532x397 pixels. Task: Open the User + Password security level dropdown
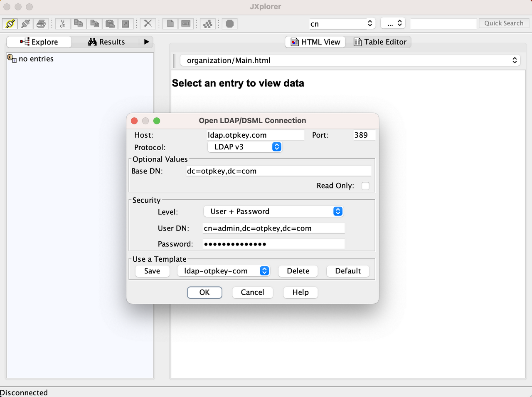(273, 211)
